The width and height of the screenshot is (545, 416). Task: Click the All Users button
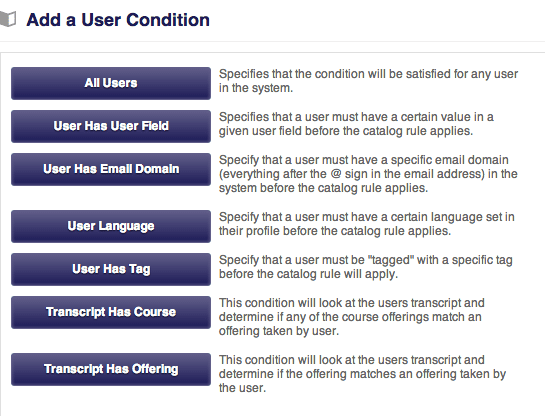111,83
